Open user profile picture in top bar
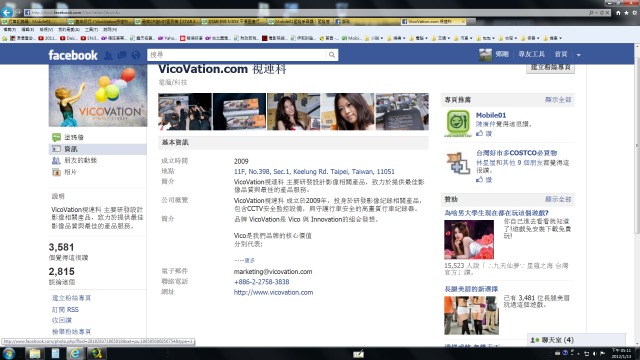The width and height of the screenshot is (640, 360). pyautogui.click(x=485, y=54)
